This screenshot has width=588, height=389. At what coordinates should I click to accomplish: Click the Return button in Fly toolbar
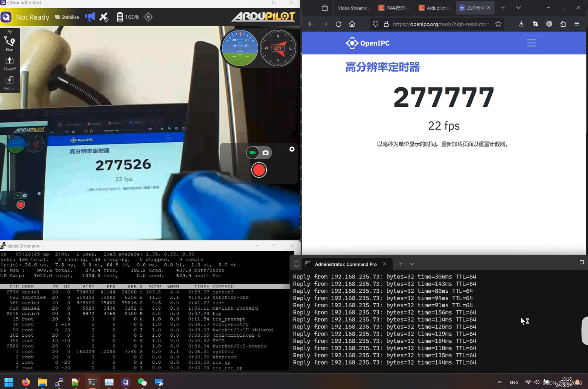tap(9, 83)
